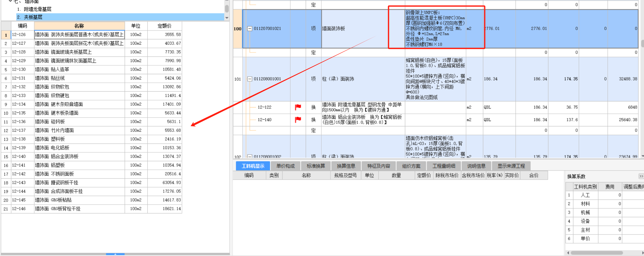Screen dimensions: 644x256
Task: Select tree node 2. 夹板基层
Action: (120, 17)
